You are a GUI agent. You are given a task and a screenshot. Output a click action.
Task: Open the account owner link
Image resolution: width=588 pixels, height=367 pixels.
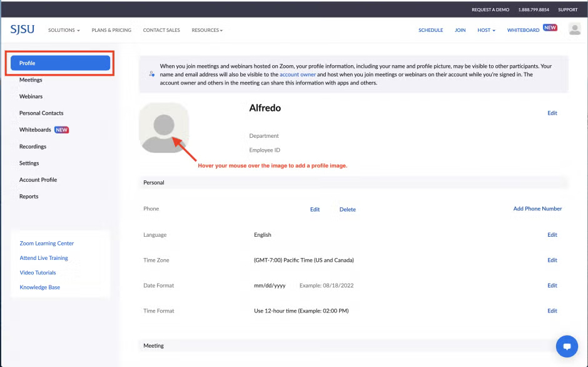pos(298,74)
